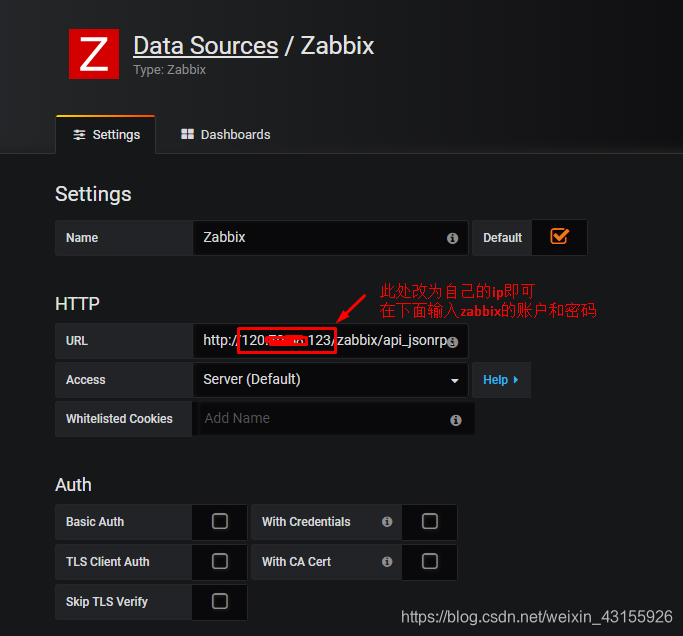Click the 'Whitelisted Cookies' label
Screen dimensions: 683x636
119,419
